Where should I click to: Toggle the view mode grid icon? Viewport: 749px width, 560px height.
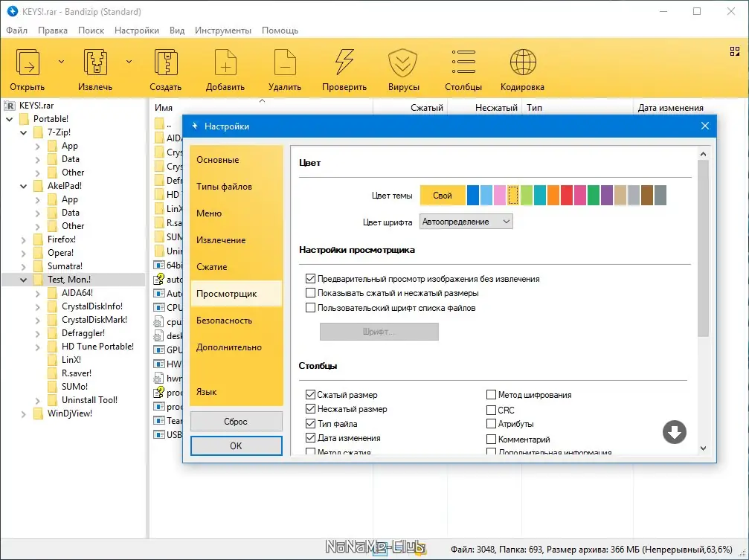coord(735,51)
